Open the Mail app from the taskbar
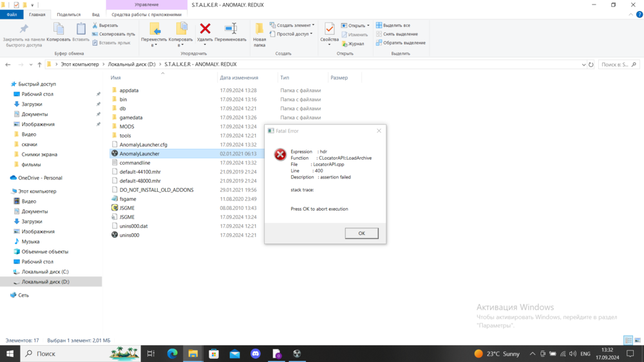The height and width of the screenshot is (362, 644). tap(234, 354)
